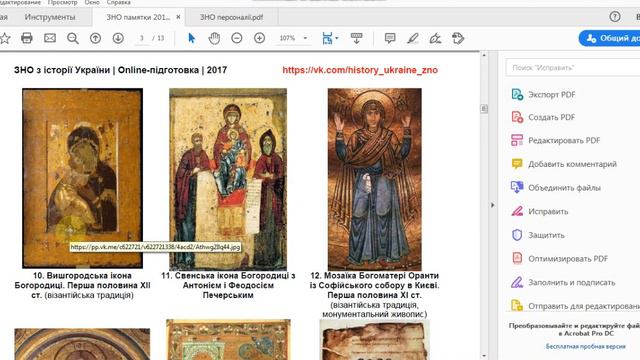Select the ЗНО памятки document tab
Screen dimensions: 640x360
pyautogui.click(x=138, y=17)
